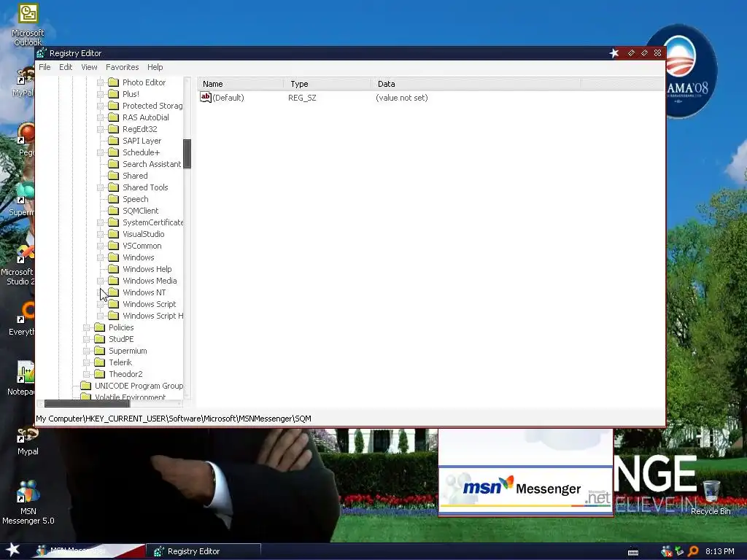The width and height of the screenshot is (747, 560).
Task: Open the Microsoft Studio desktop shortcut
Action: pyautogui.click(x=19, y=264)
